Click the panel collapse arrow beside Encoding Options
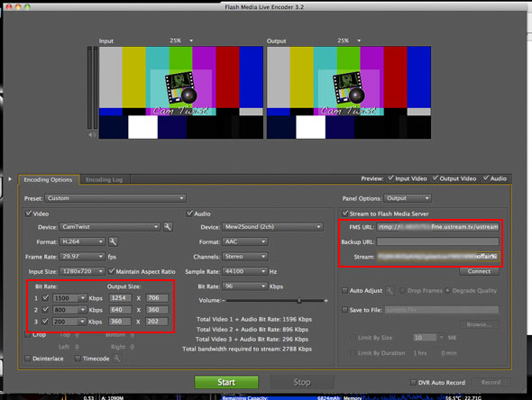The width and height of the screenshot is (532, 400). tap(10, 179)
